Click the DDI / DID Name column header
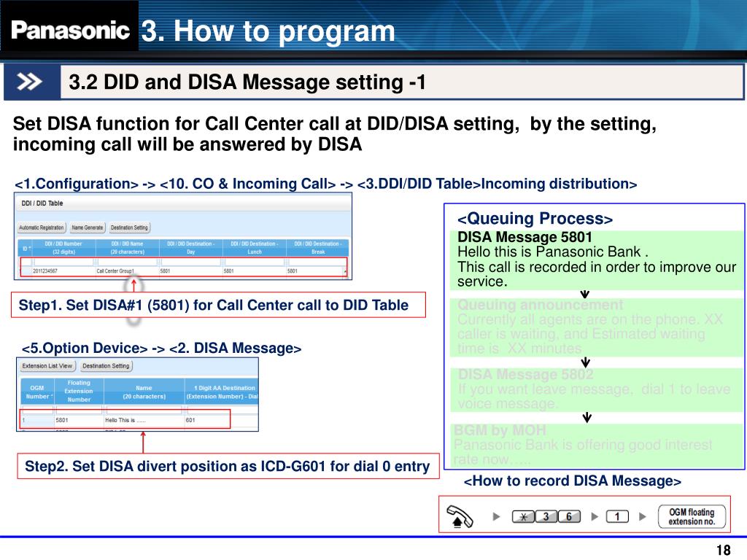 pos(127,248)
